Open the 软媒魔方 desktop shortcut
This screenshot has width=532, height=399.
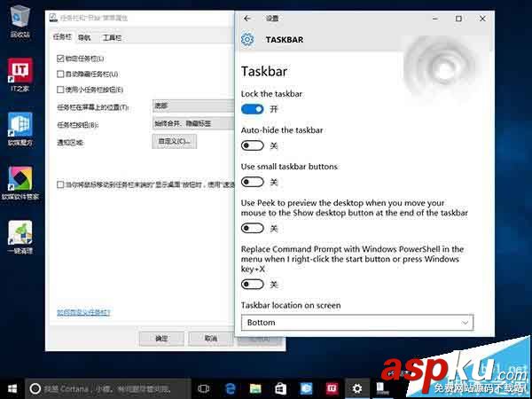point(20,129)
